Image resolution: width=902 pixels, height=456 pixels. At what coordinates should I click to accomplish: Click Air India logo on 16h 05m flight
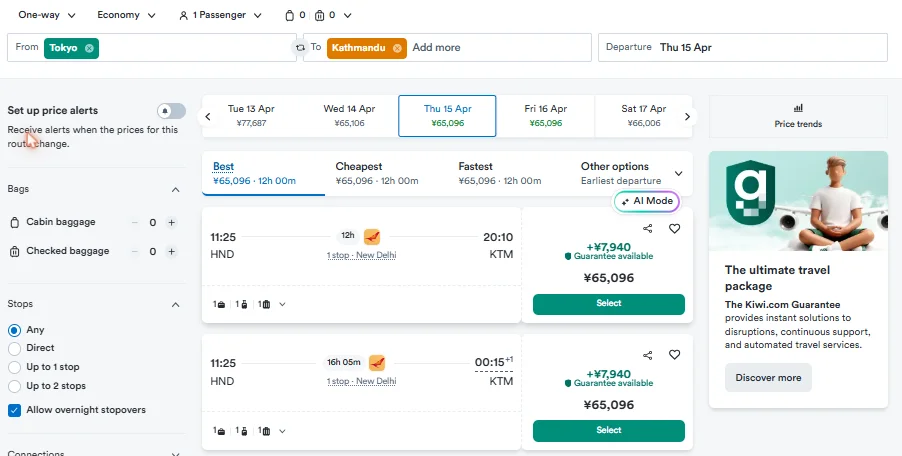tap(377, 363)
